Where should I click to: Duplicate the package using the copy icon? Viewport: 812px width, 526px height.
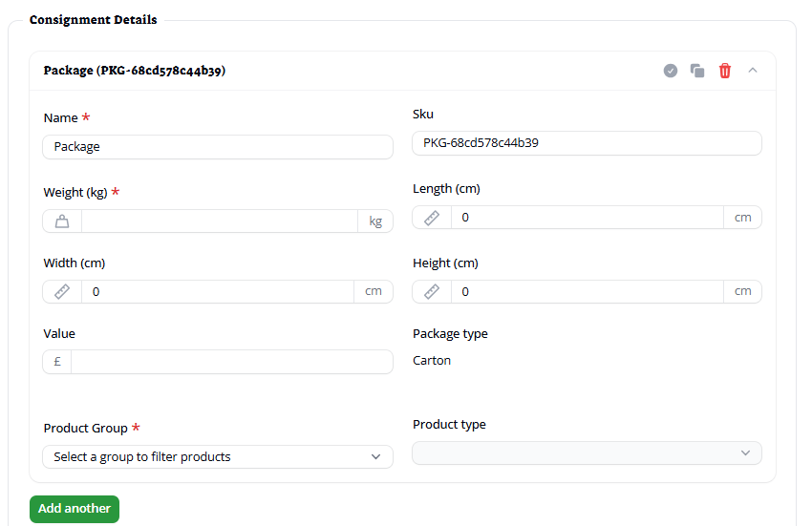pos(697,71)
